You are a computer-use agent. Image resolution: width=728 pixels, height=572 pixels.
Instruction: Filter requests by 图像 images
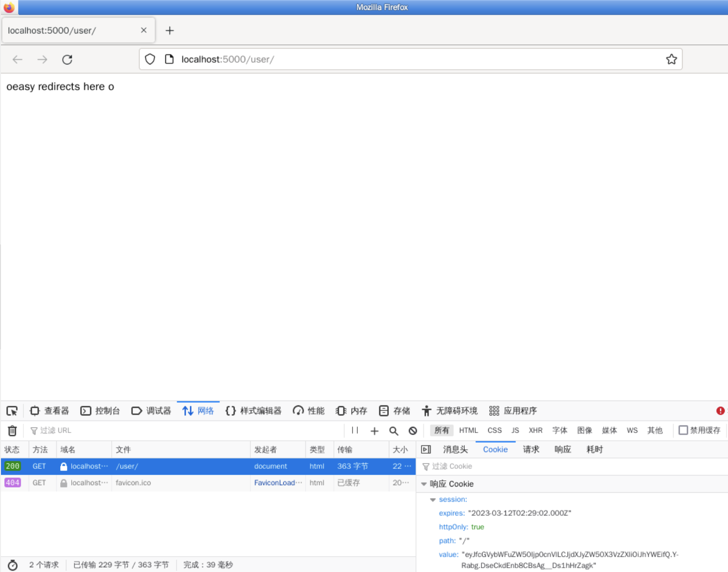[585, 430]
